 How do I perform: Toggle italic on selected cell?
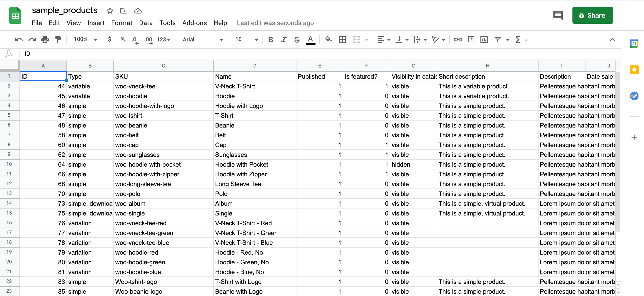283,40
